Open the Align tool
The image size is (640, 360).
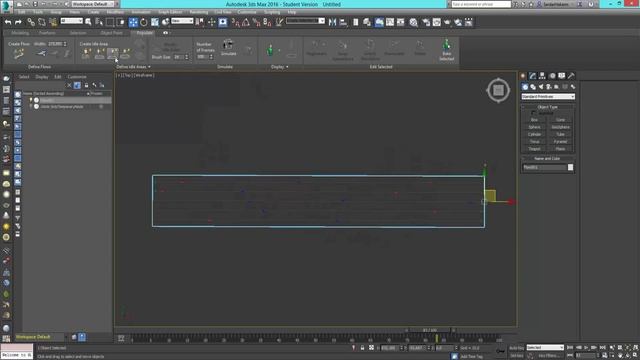pyautogui.click(x=343, y=22)
